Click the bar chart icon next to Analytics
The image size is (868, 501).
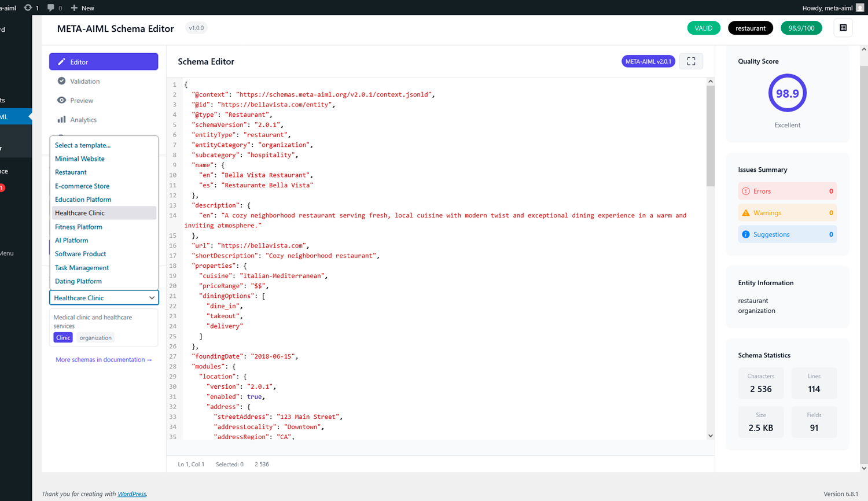coord(61,119)
